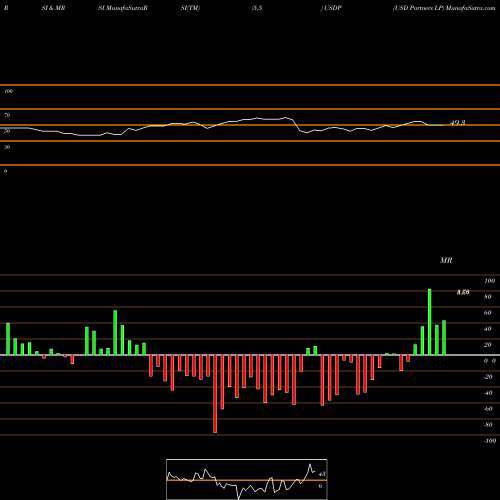Select MR axis label '-40'
The height and width of the screenshot is (500, 500).
tap(488, 393)
